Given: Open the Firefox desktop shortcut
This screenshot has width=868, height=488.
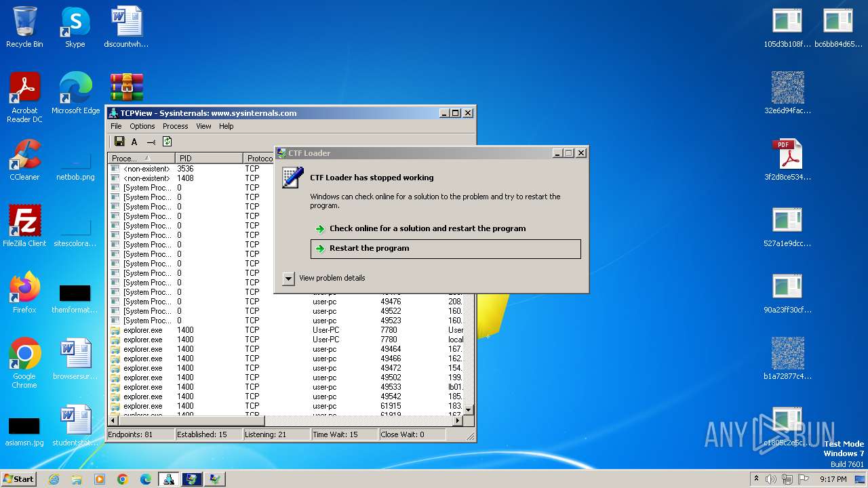Looking at the screenshot, I should pyautogui.click(x=24, y=293).
